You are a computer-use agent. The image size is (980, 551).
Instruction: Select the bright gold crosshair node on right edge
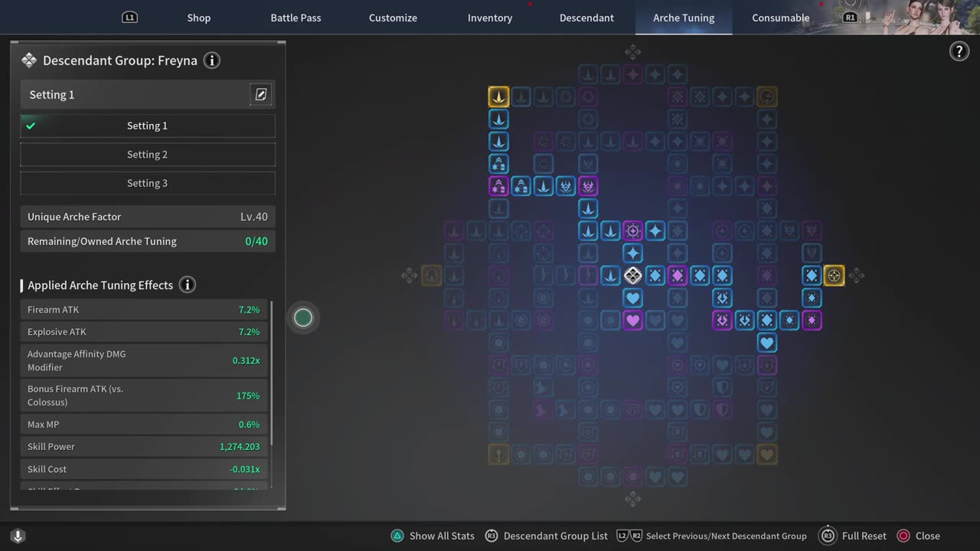(834, 275)
